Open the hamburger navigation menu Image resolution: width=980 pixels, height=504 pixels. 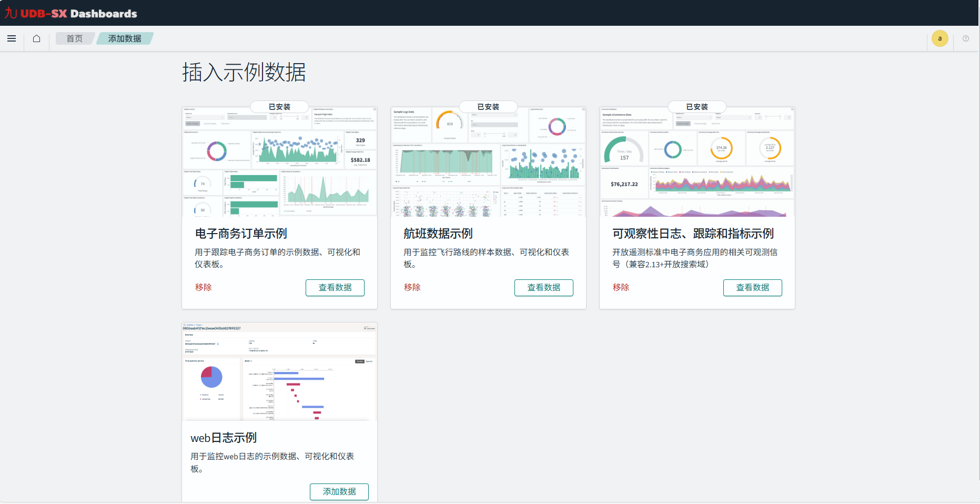point(12,38)
